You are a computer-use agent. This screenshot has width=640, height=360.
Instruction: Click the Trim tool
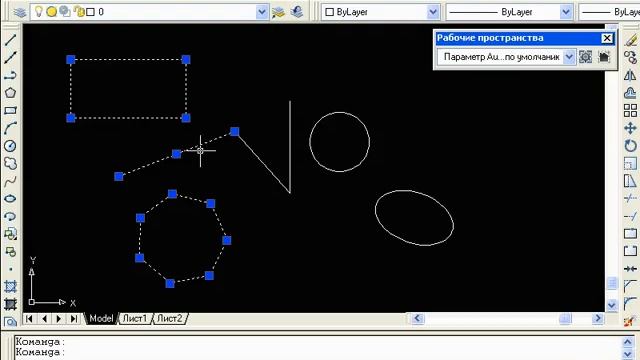click(630, 199)
